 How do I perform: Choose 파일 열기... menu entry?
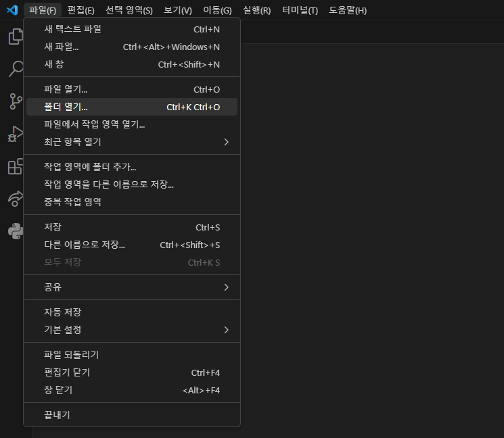click(x=132, y=89)
